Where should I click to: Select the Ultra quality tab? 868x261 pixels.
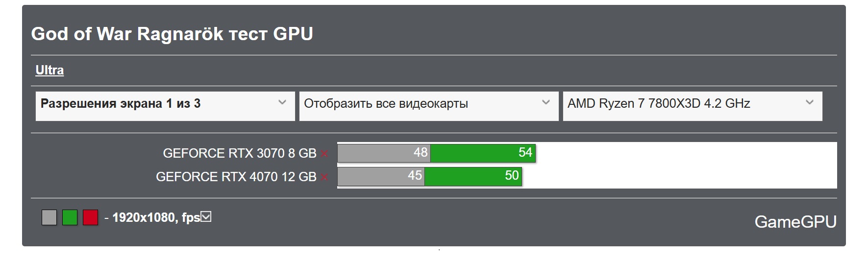pyautogui.click(x=50, y=70)
